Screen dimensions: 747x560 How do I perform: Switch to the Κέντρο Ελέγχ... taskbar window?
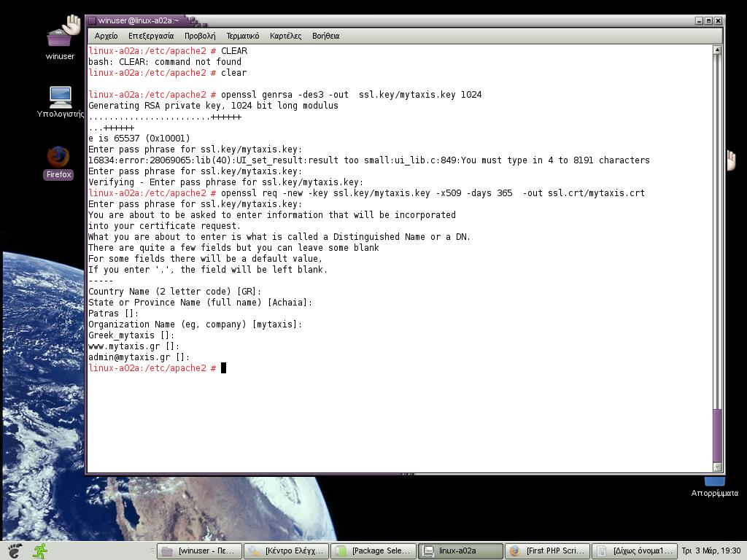[286, 551]
